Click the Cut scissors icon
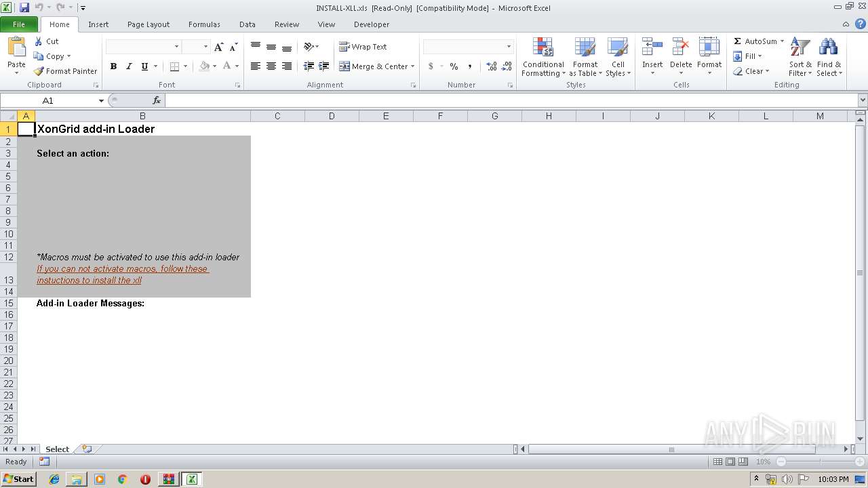 click(39, 41)
